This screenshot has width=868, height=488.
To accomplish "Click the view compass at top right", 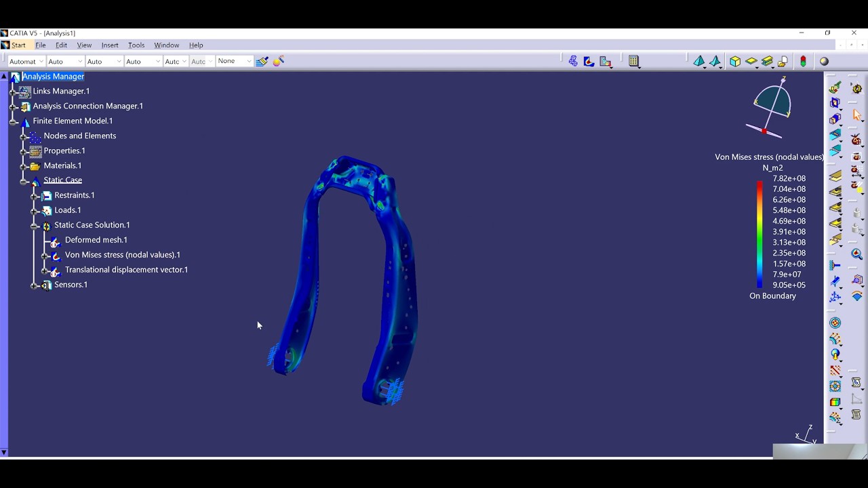I will click(x=772, y=108).
